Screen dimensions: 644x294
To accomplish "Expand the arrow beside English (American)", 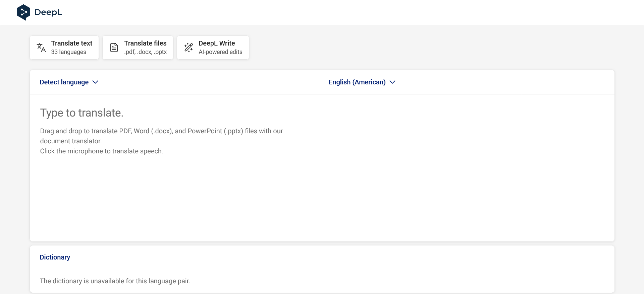I will click(x=392, y=82).
